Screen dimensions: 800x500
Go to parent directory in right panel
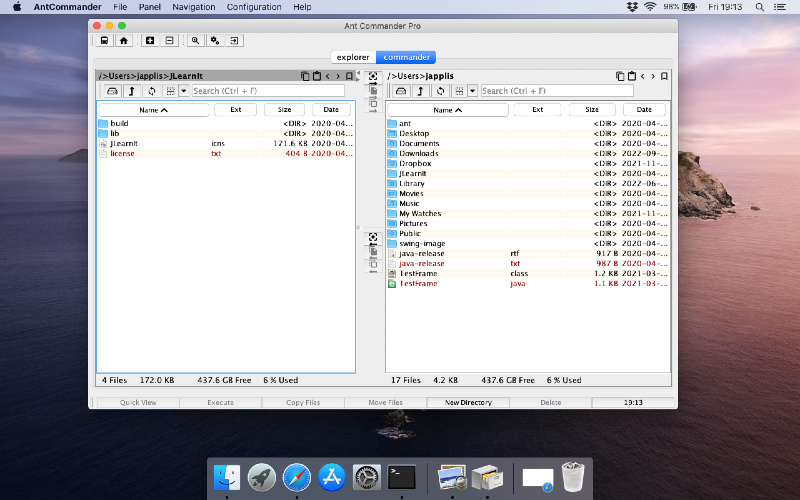[x=420, y=91]
